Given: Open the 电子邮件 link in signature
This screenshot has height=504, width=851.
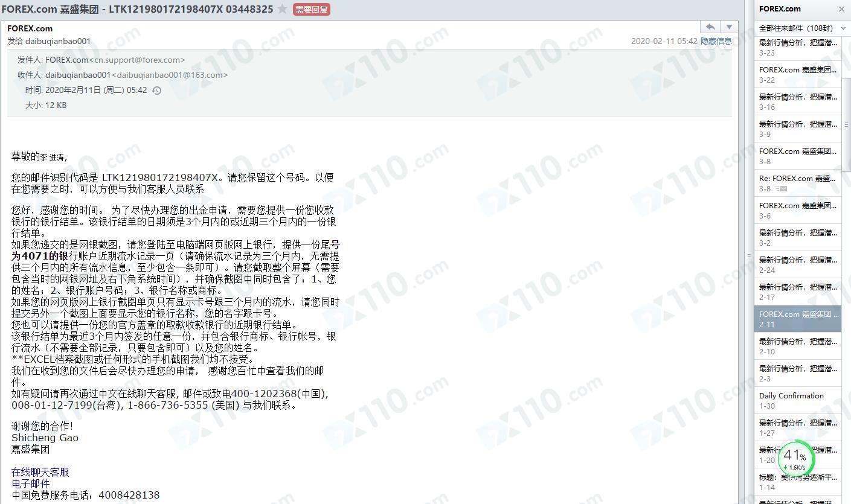Looking at the screenshot, I should 31,483.
